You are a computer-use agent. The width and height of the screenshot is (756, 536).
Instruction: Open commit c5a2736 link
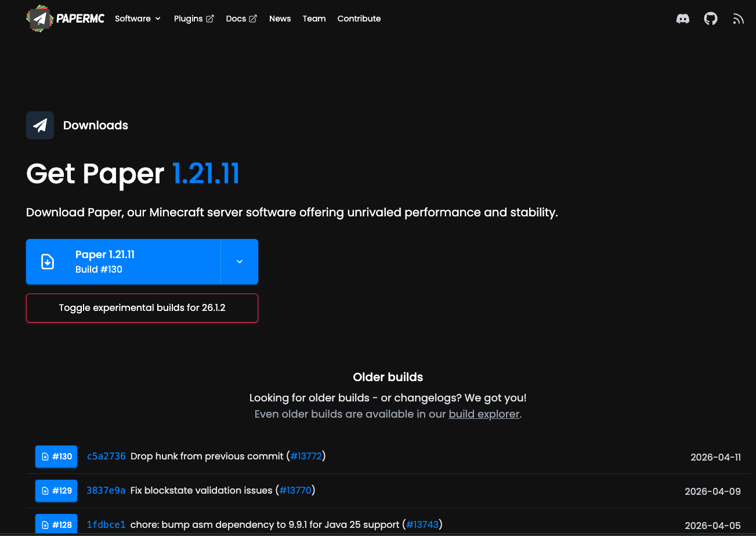[106, 457]
